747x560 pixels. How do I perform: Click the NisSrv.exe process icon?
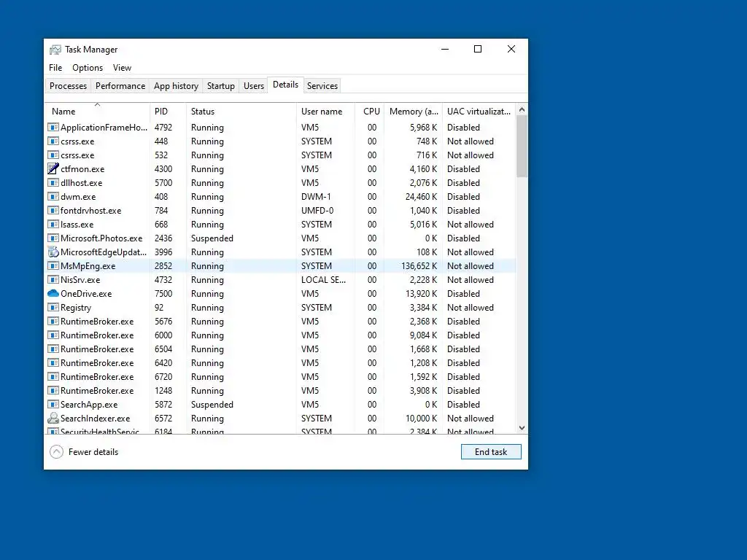53,280
